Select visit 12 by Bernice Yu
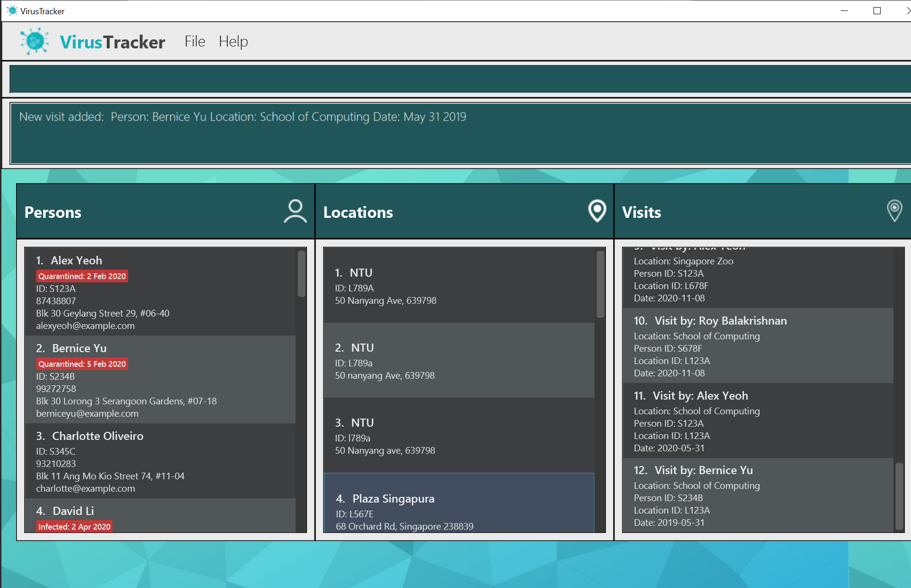911x588 pixels. pyautogui.click(x=757, y=495)
